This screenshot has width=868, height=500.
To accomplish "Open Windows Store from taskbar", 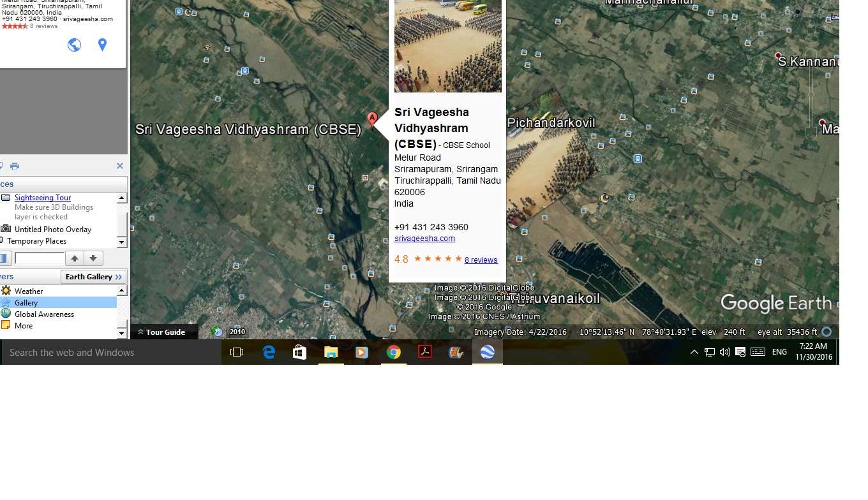I will 299,352.
